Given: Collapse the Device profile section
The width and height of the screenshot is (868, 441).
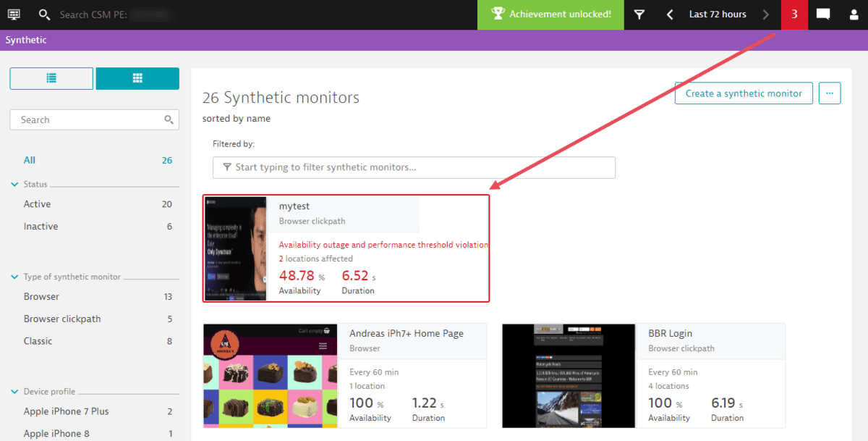Looking at the screenshot, I should 14,391.
